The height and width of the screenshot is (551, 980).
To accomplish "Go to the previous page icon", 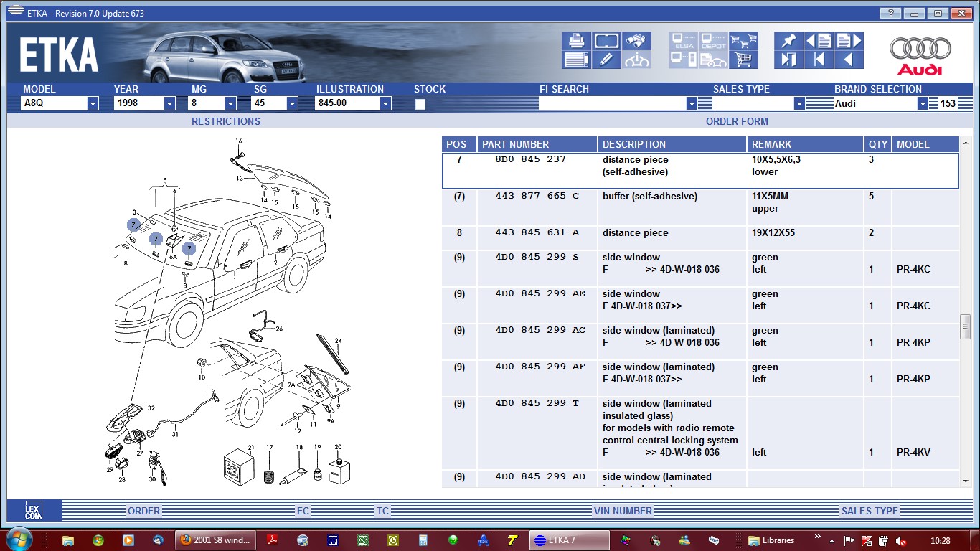I will coord(819,41).
